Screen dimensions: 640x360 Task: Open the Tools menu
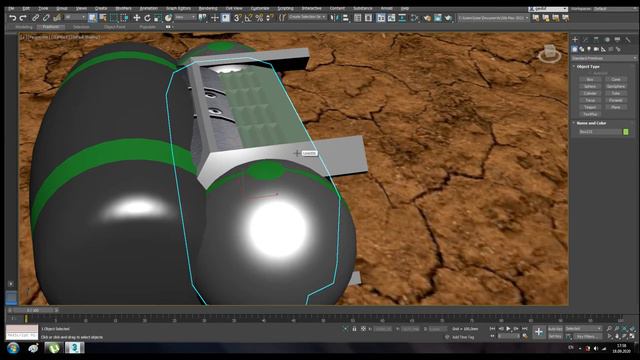tap(43, 9)
